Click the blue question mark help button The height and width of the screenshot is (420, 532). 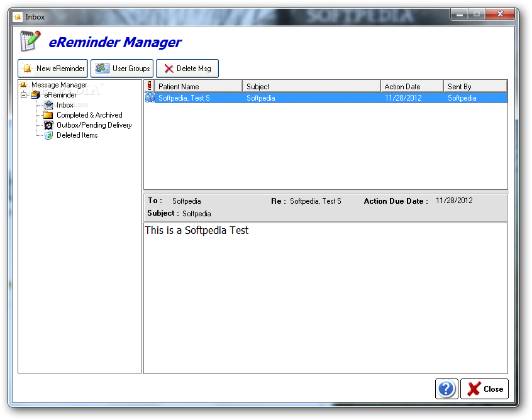pyautogui.click(x=446, y=389)
